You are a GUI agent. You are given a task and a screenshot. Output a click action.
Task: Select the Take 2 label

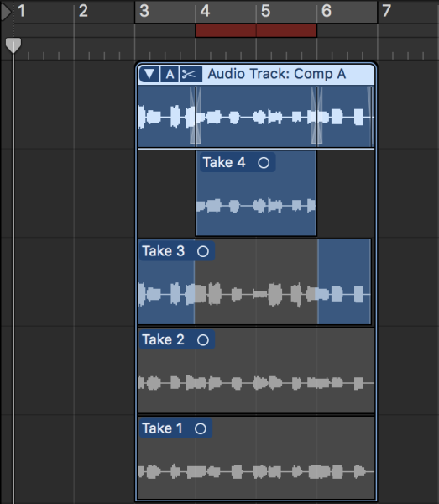click(164, 339)
